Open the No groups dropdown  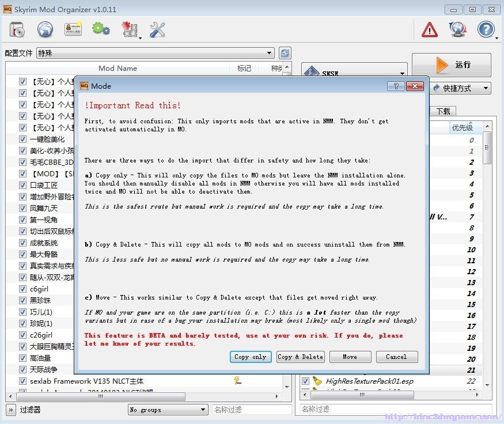168,410
